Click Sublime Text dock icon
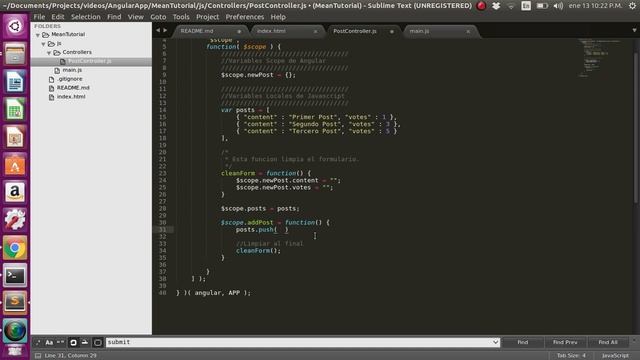 tap(15, 303)
